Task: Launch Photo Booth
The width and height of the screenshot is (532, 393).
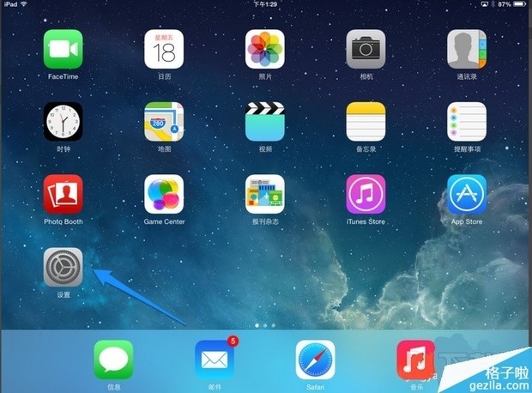Action: (63, 194)
